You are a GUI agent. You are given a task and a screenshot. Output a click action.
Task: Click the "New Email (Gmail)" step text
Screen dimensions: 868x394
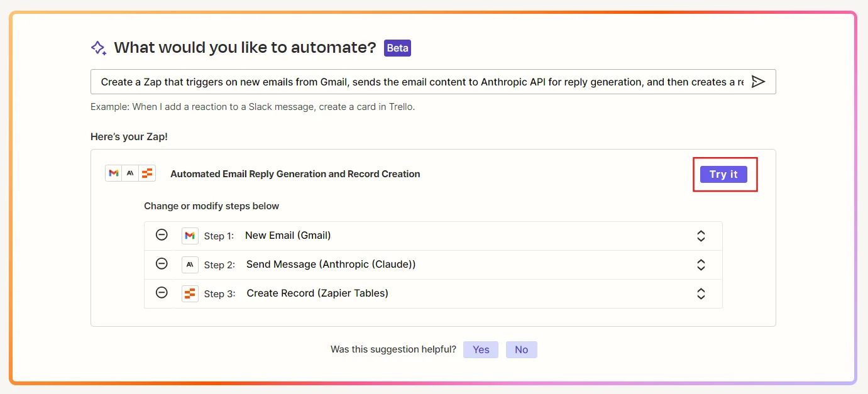(x=288, y=235)
